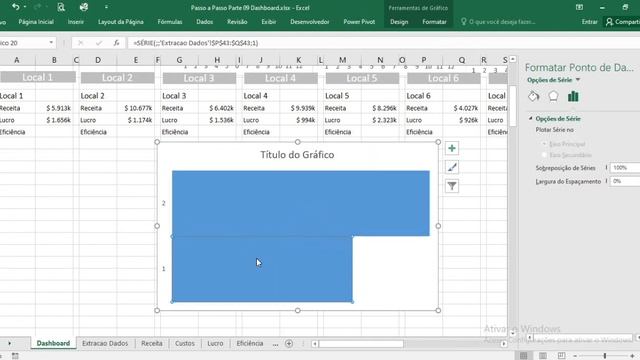The image size is (640, 360).
Task: Open the Dados ribbon tab
Action: point(204,22)
